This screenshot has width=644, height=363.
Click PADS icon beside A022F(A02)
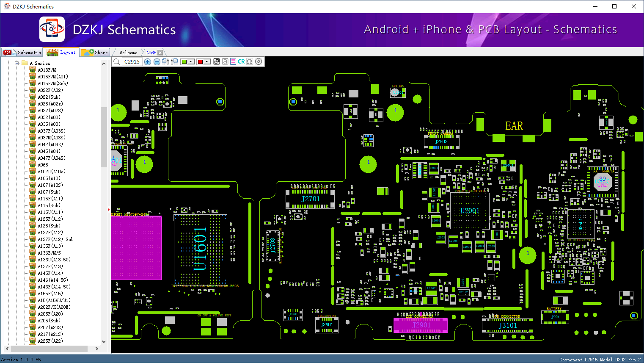33,90
